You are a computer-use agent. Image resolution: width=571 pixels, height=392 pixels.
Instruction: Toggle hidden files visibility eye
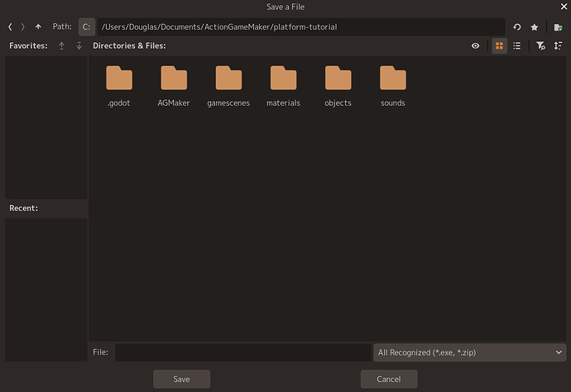click(475, 45)
